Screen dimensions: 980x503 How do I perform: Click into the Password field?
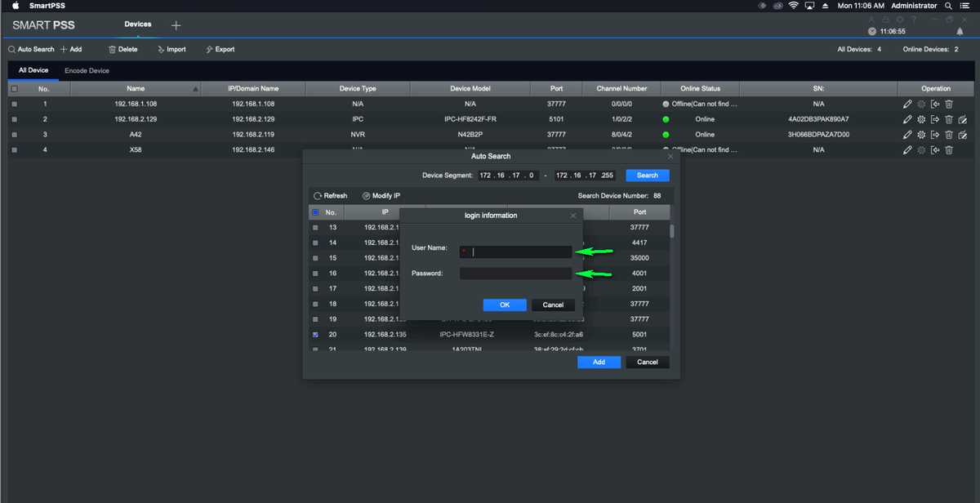514,274
